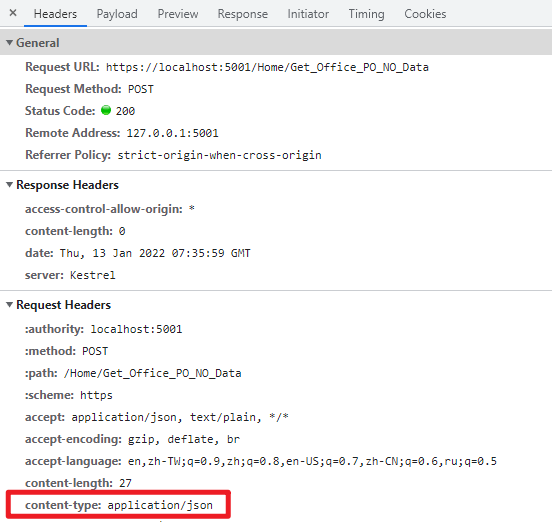552x522 pixels.
Task: Click the :path header value
Action: pos(152,373)
